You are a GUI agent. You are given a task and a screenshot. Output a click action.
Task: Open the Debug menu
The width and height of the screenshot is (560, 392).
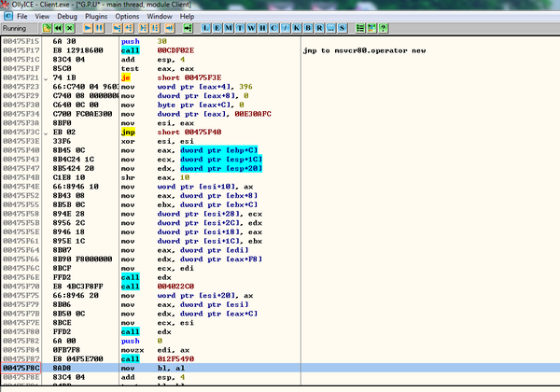(x=67, y=17)
